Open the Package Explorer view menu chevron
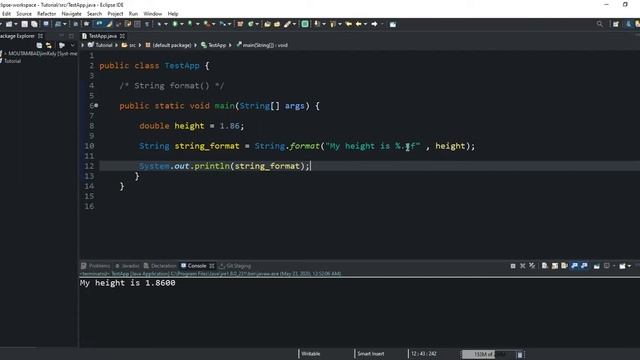The height and width of the screenshot is (360, 640). [73, 45]
